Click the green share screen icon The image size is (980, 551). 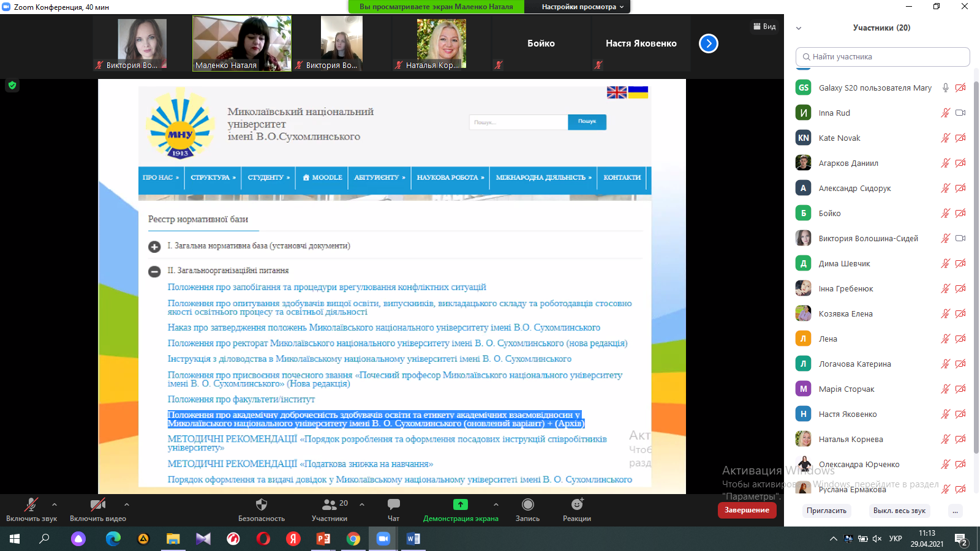460,505
